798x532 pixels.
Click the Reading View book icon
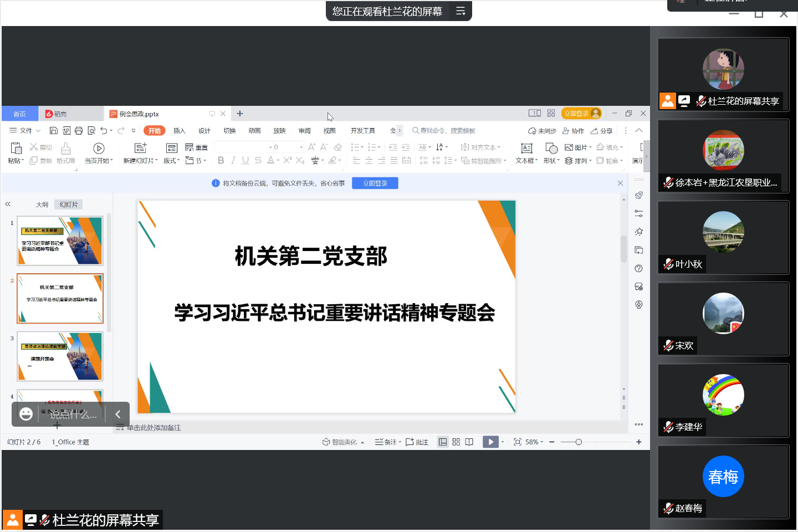pos(469,442)
